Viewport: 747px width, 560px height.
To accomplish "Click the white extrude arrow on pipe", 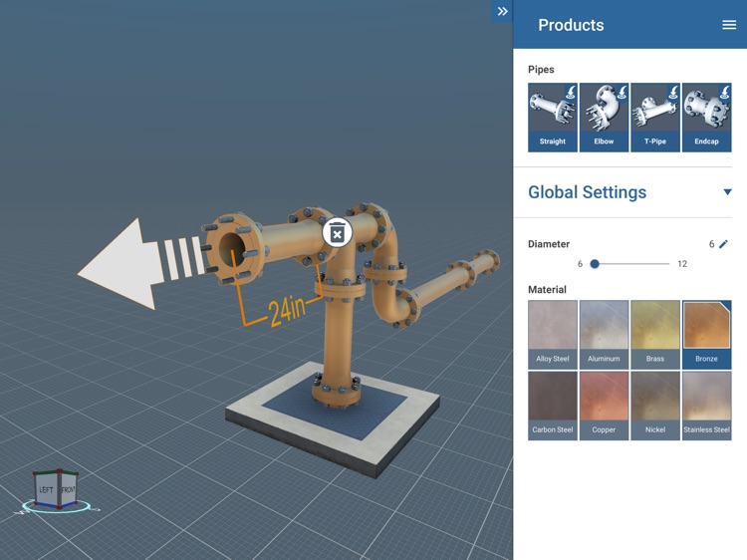I will (128, 264).
